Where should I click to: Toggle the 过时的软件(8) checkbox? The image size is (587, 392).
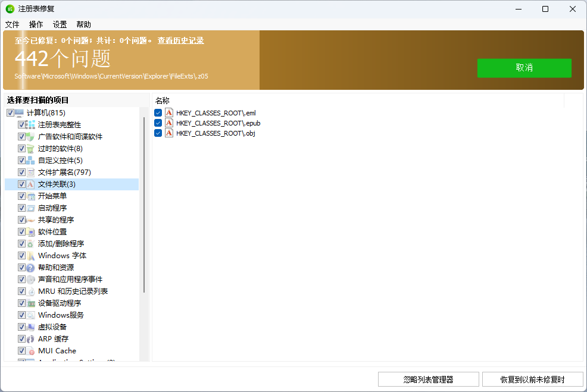(x=21, y=149)
